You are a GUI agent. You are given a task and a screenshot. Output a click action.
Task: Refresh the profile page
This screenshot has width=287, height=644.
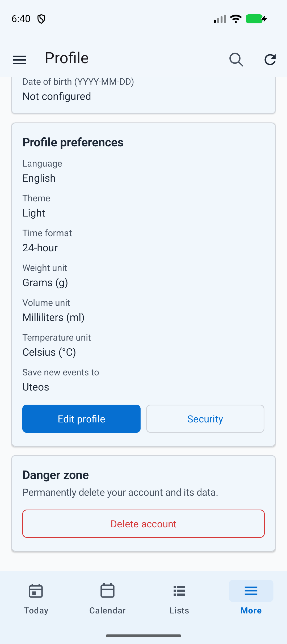coord(270,60)
